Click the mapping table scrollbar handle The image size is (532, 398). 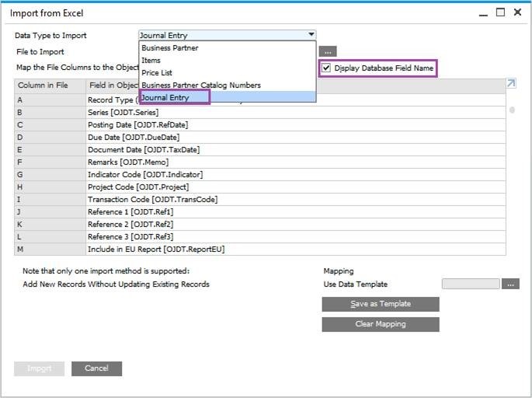click(x=512, y=110)
